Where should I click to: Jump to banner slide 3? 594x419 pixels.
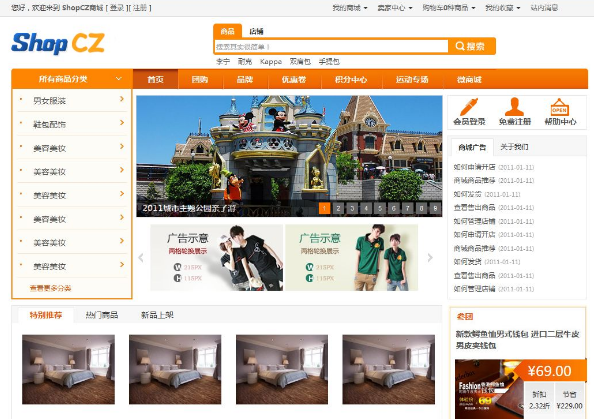(x=352, y=208)
